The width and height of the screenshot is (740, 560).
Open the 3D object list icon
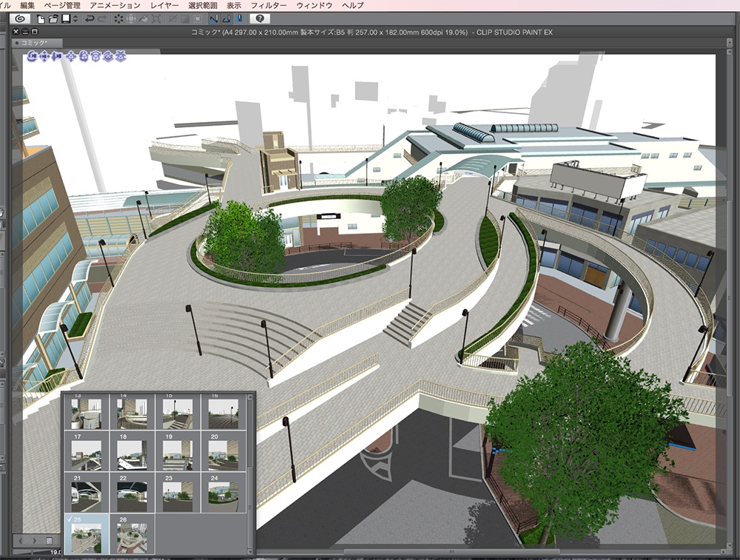point(49,541)
